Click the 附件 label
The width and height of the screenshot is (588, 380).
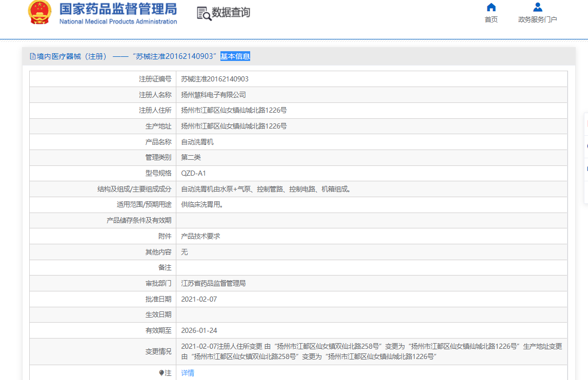click(x=165, y=236)
